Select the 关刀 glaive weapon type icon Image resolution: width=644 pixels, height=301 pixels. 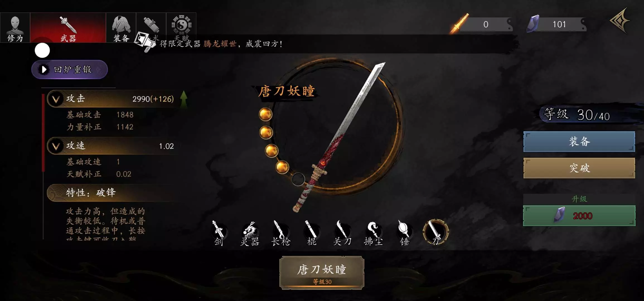click(x=342, y=233)
